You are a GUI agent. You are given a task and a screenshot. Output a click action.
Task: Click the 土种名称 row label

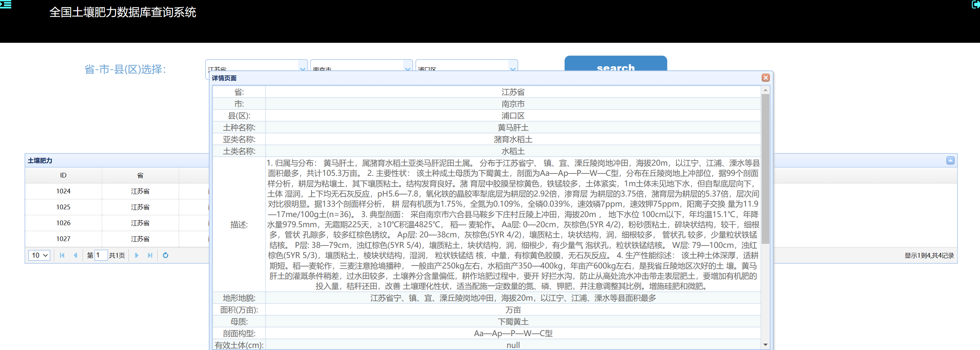coord(239,127)
